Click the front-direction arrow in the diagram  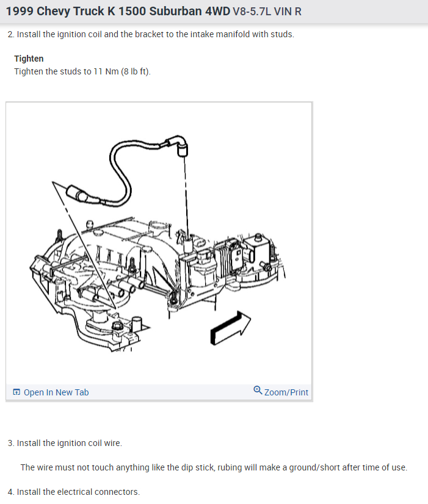tap(230, 328)
